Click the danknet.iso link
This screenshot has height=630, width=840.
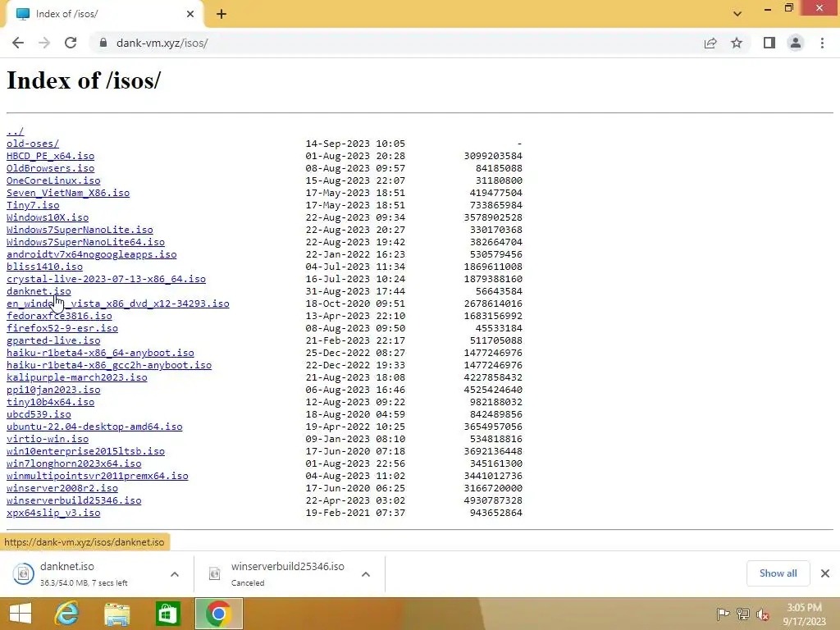(39, 291)
